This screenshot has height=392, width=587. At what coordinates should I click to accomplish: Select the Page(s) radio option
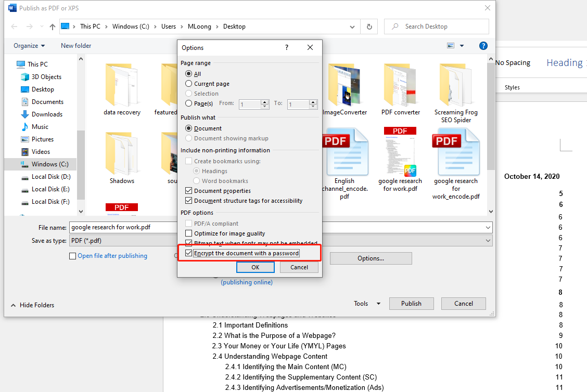pos(189,103)
